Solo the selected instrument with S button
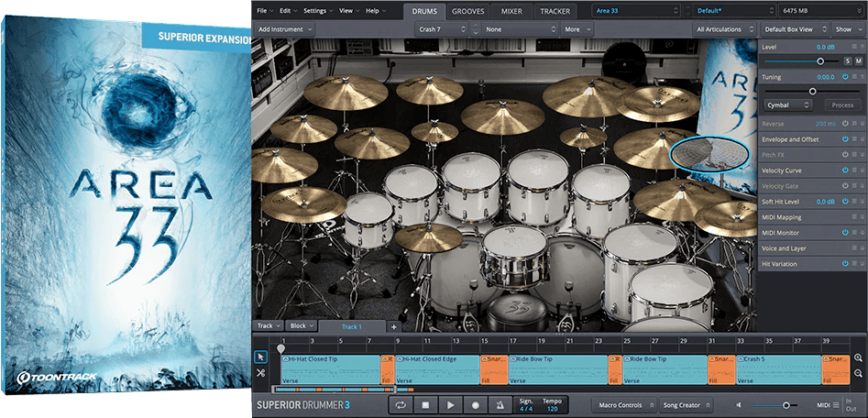This screenshot has height=418, width=868. (x=848, y=60)
